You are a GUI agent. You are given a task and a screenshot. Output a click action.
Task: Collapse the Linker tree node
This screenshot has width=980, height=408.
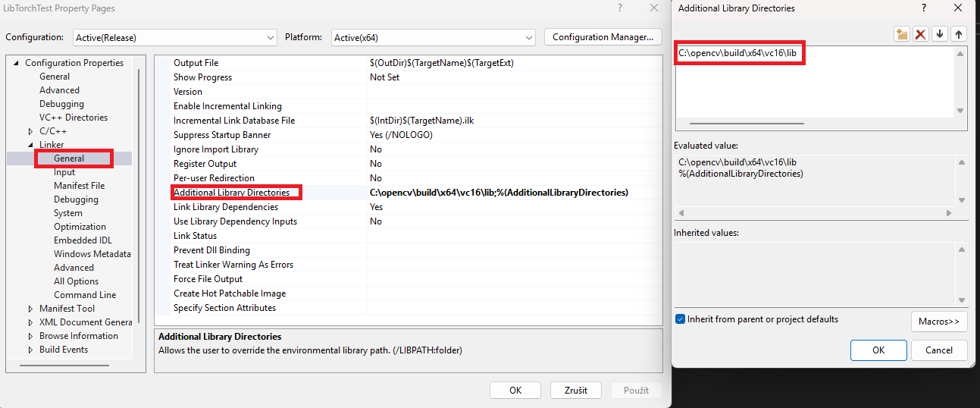(31, 145)
